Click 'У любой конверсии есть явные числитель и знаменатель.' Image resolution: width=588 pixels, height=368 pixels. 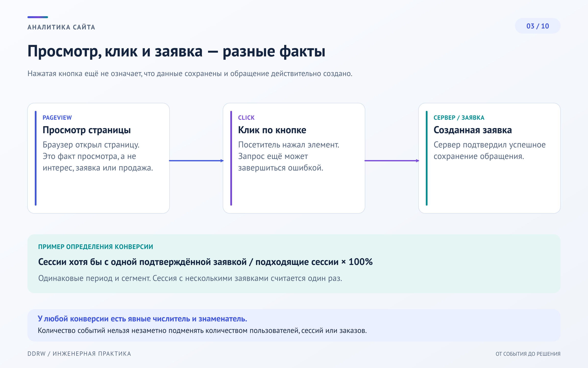(142, 319)
